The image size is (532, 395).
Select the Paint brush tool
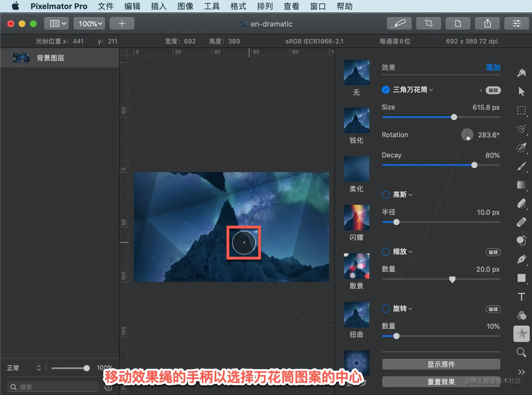[x=521, y=166]
